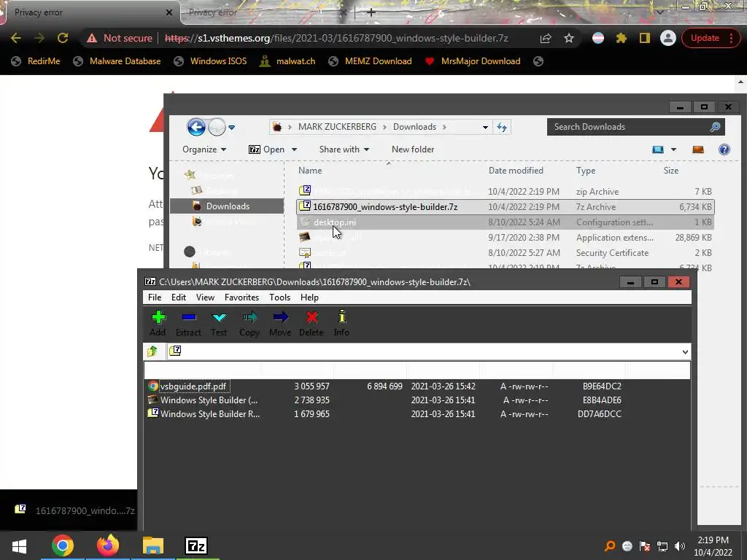Image resolution: width=747 pixels, height=560 pixels.
Task: Switch to second Privacy error tab
Action: tap(267, 12)
